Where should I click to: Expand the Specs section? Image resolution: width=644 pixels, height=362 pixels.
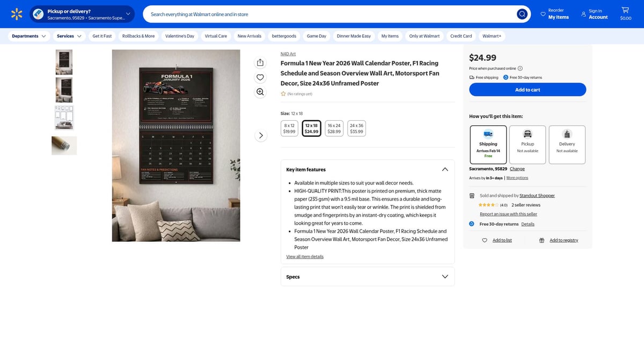[x=444, y=277]
